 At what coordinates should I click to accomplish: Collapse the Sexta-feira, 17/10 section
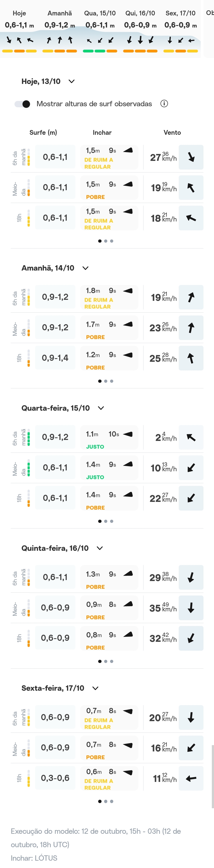96,688
